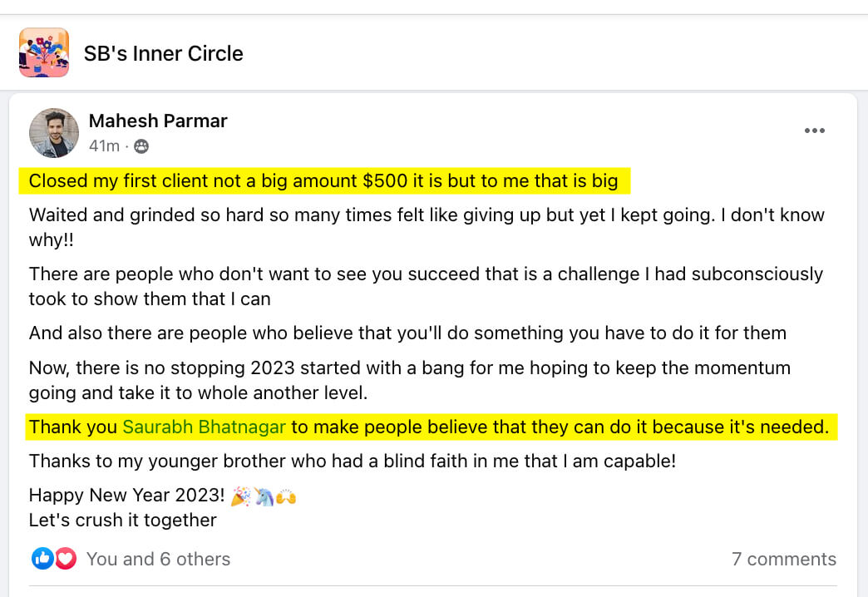Open the tagged Saurabh Bhatnagar profile link
The height and width of the screenshot is (597, 868).
[x=205, y=427]
